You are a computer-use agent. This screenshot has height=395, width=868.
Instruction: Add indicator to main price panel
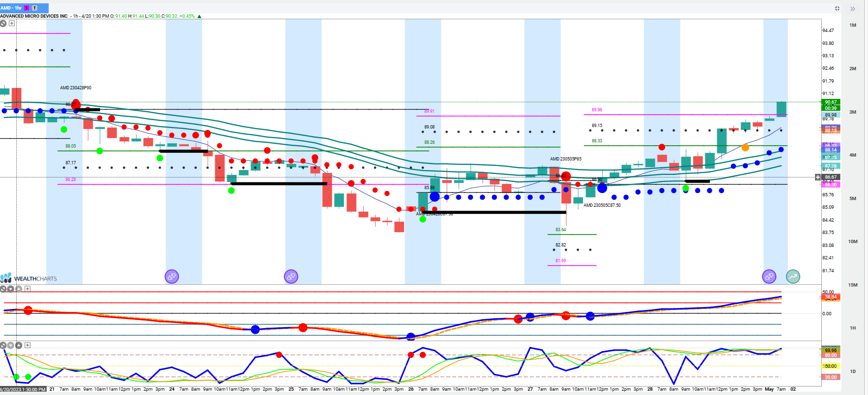12,23
